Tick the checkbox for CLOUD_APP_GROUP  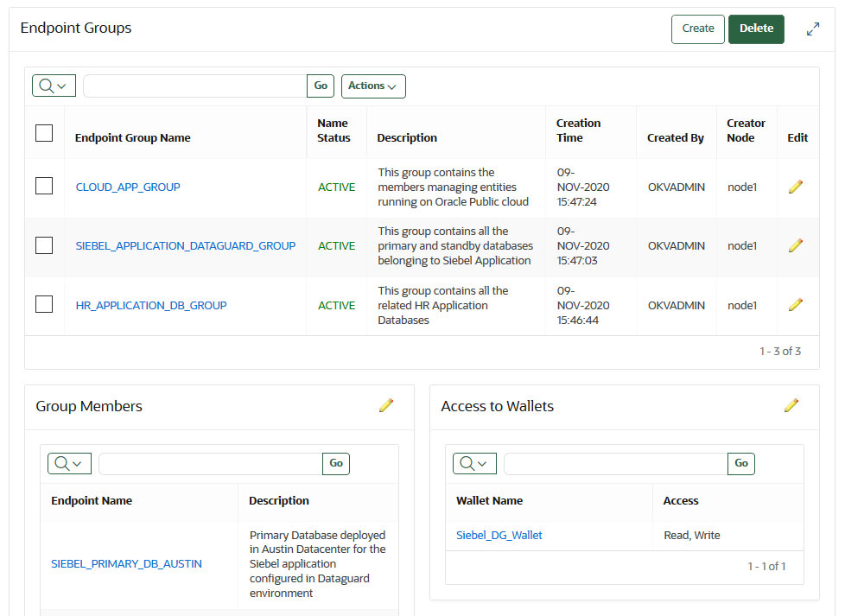click(44, 186)
